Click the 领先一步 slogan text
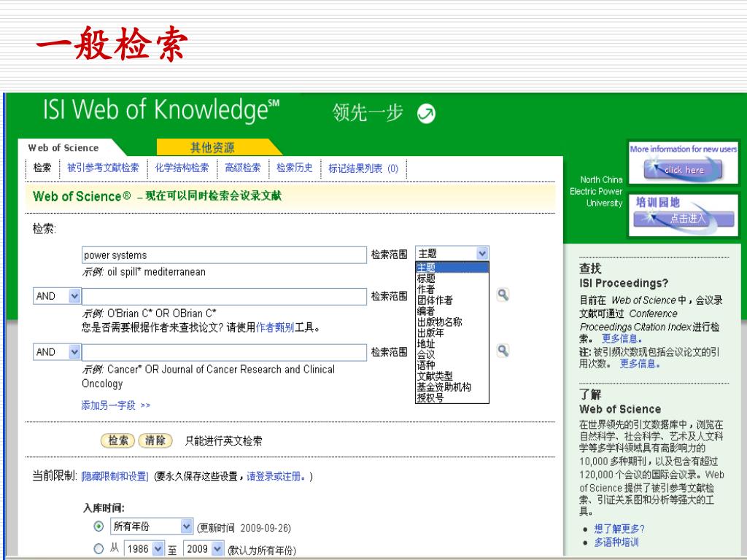Image resolution: width=747 pixels, height=560 pixels. click(x=368, y=113)
